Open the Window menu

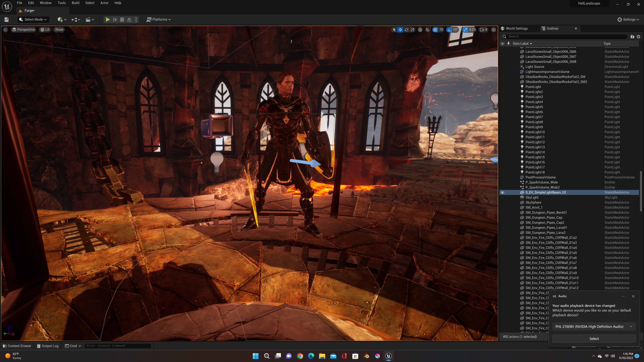pos(46,3)
